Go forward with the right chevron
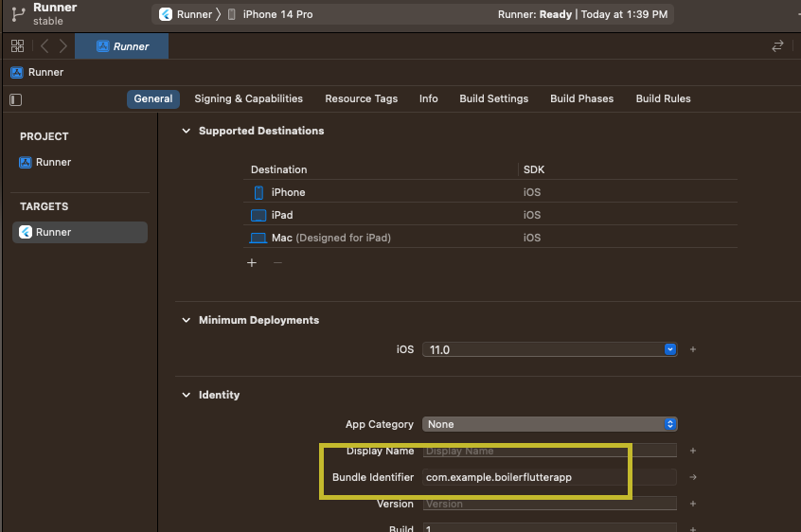This screenshot has width=801, height=532. pos(62,46)
